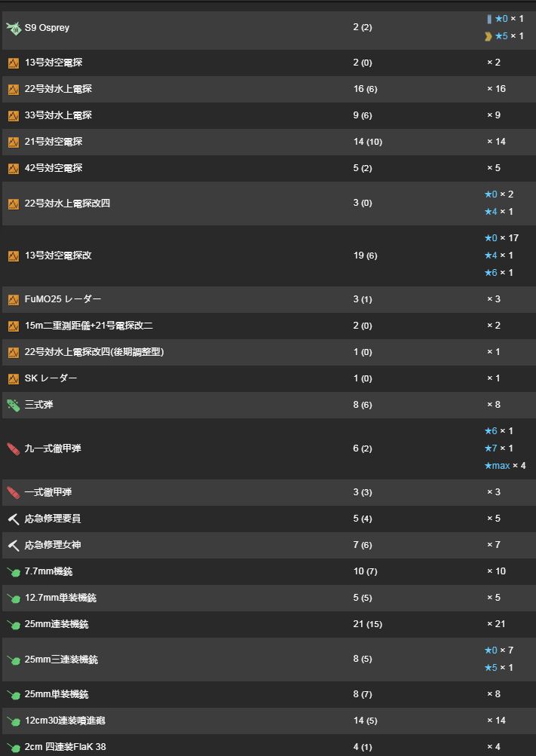536x756 pixels.
Task: Click the S9 Osprey helicopter icon
Action: pos(14,28)
